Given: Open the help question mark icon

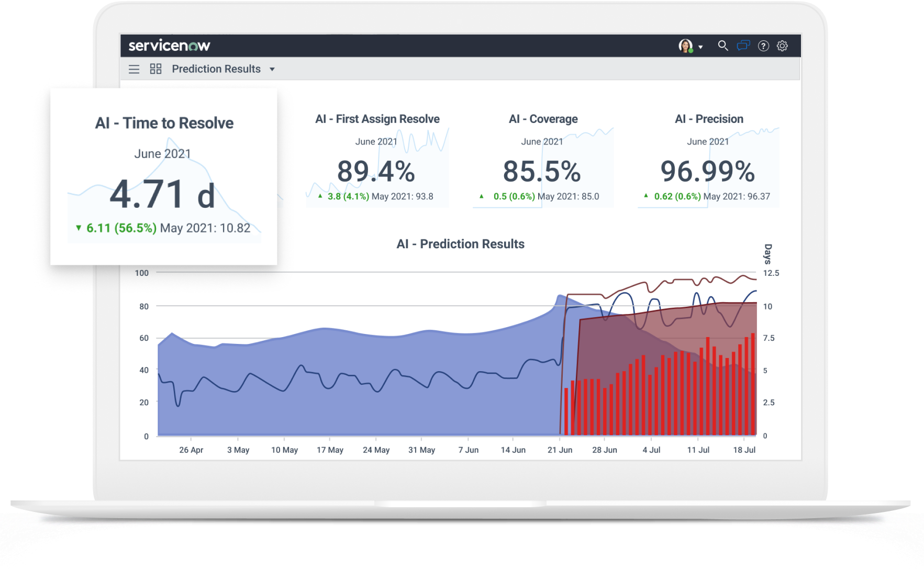Looking at the screenshot, I should coord(763,46).
